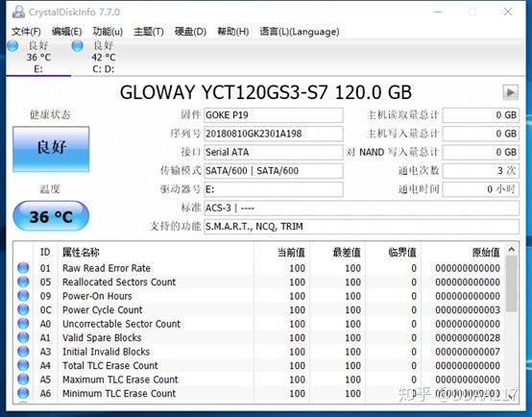Select the Initial Invalid Blocks row name
The height and width of the screenshot is (417, 532).
pyautogui.click(x=106, y=352)
